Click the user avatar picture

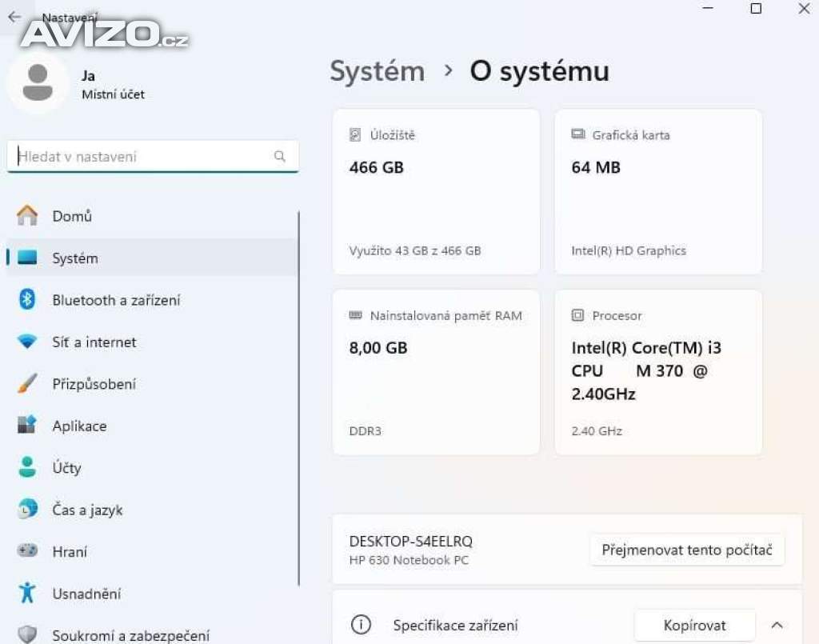tap(38, 82)
